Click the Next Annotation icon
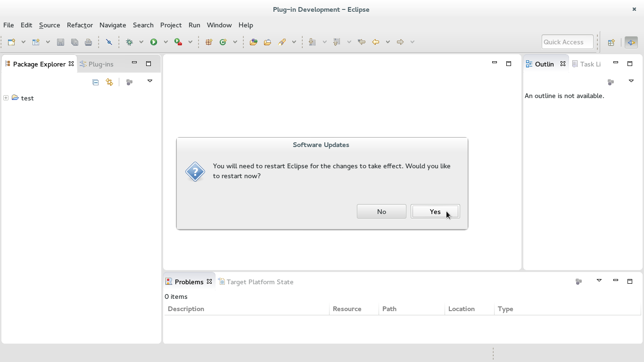The width and height of the screenshot is (644, 362). click(x=312, y=42)
